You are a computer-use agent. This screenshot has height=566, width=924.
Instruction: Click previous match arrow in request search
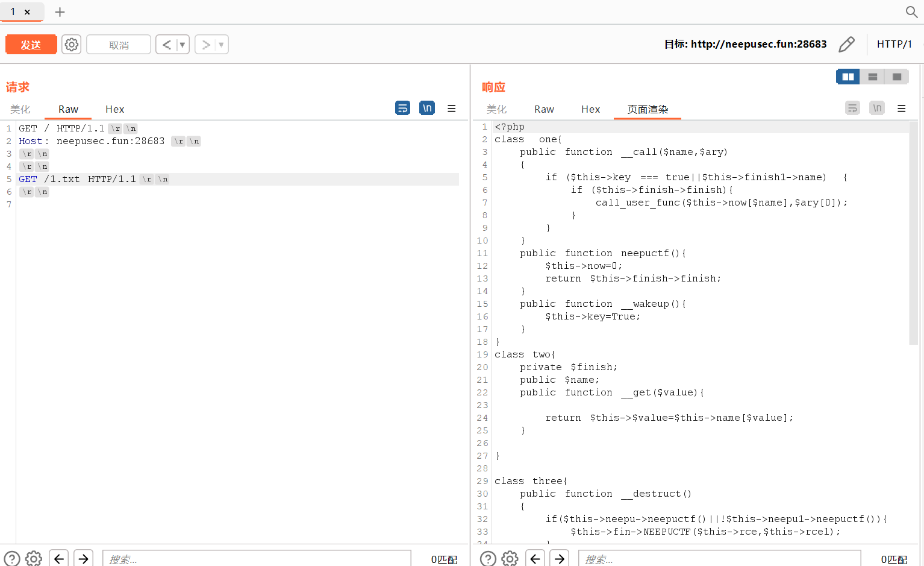tap(58, 559)
